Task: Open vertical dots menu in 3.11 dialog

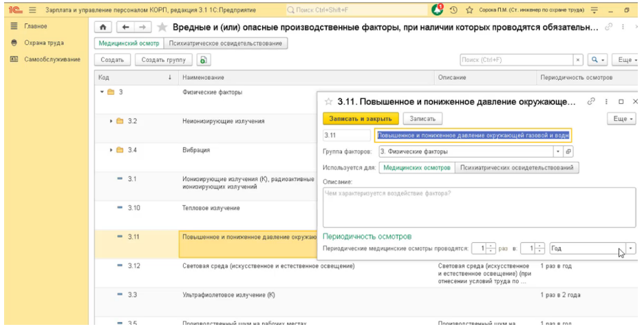Action: coord(606,101)
